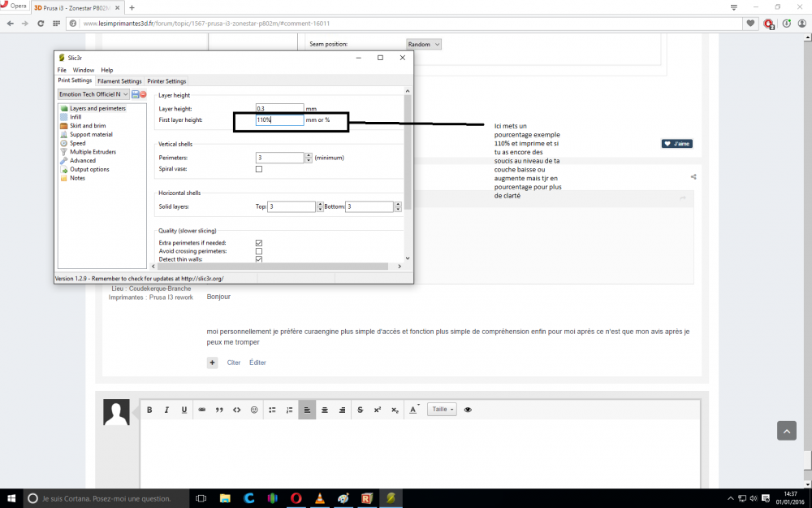Viewport: 812px width, 508px height.
Task: Open a new Opera tab
Action: 132,8
